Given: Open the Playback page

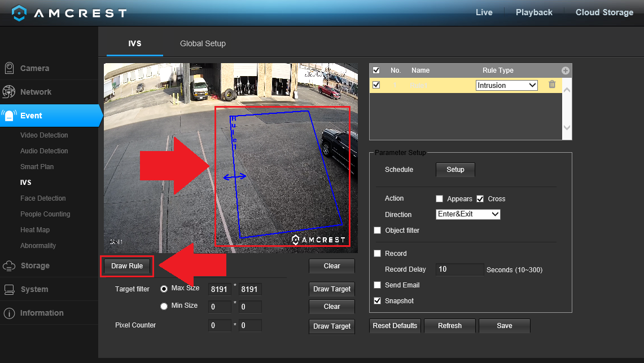Looking at the screenshot, I should 534,12.
